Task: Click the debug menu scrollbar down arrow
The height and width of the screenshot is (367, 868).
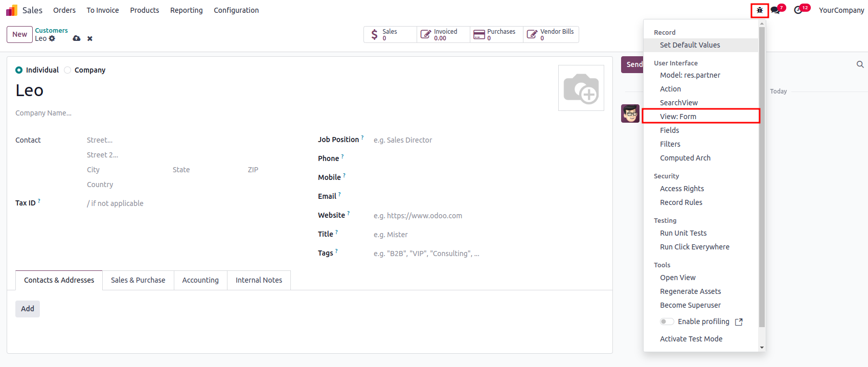Action: click(x=762, y=348)
